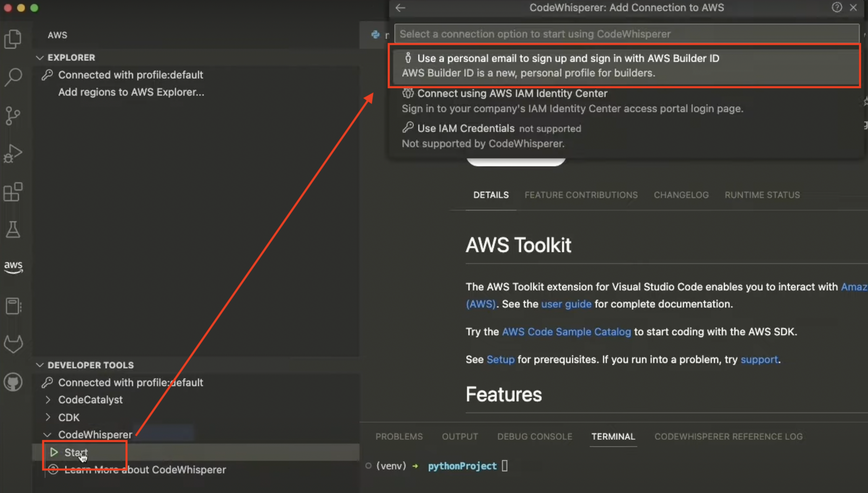Open Run and Debug view

tap(13, 153)
